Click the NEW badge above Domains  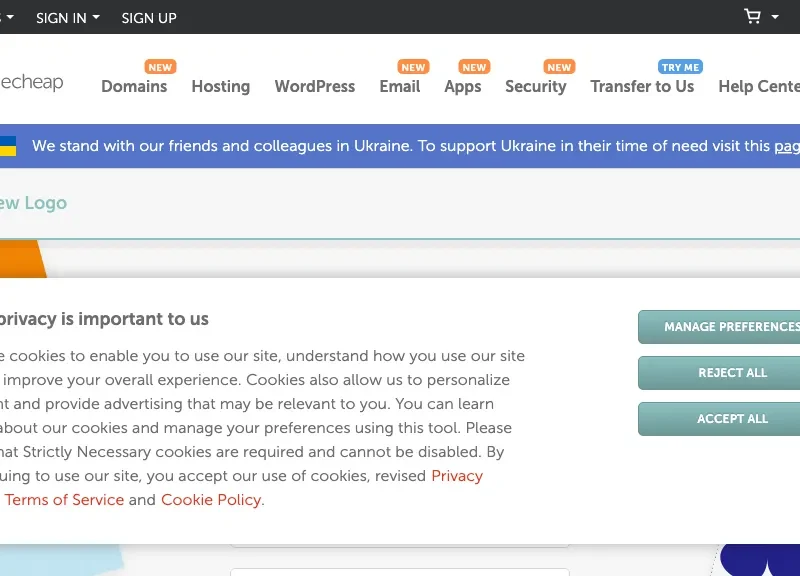(160, 67)
